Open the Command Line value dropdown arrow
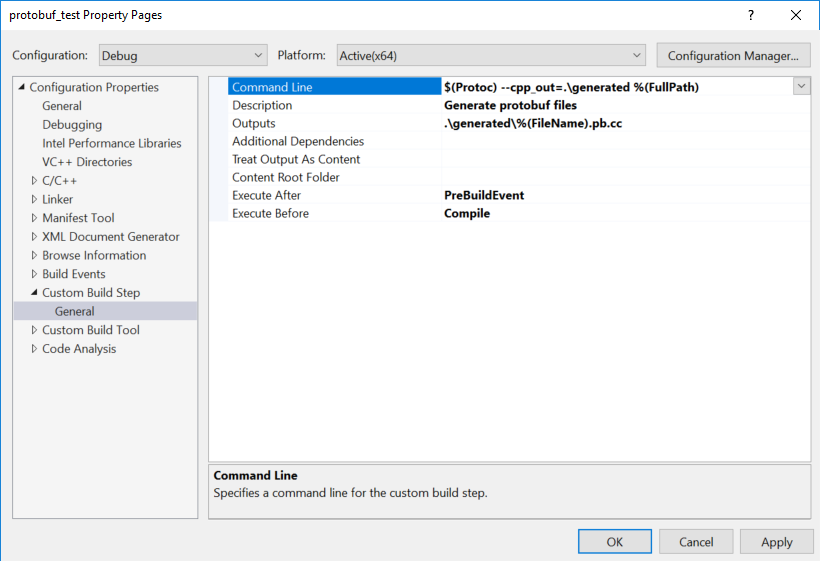820x561 pixels. [x=801, y=87]
